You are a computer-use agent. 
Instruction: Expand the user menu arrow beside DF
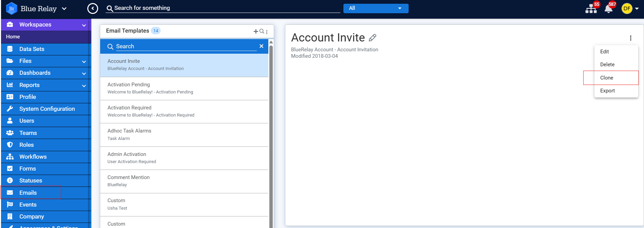pos(637,9)
